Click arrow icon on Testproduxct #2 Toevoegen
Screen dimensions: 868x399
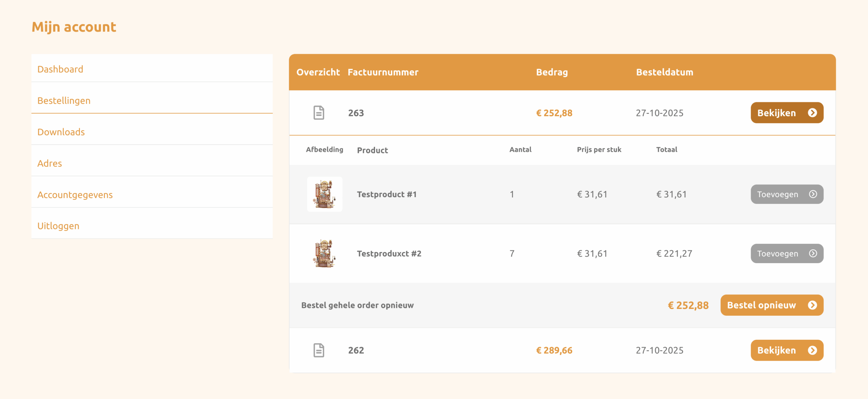click(813, 253)
